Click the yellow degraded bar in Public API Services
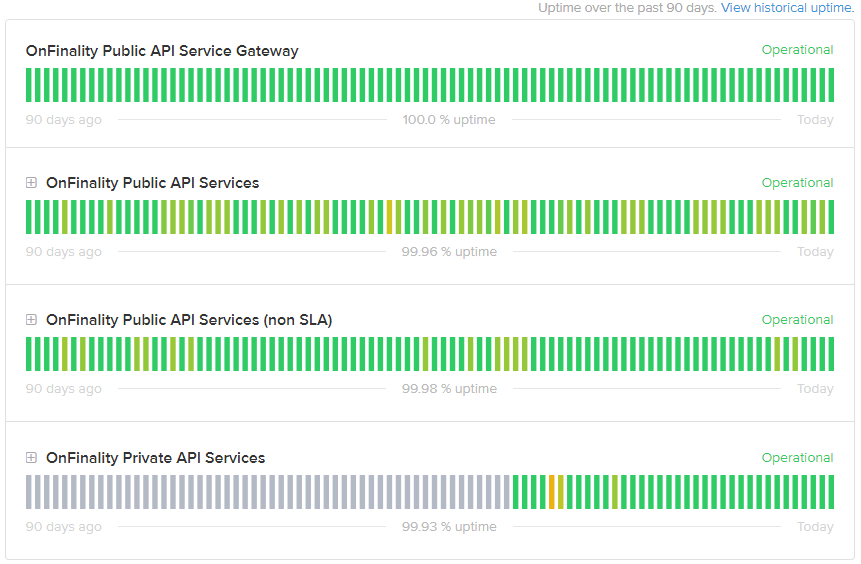This screenshot has height=564, width=861. [x=389, y=217]
